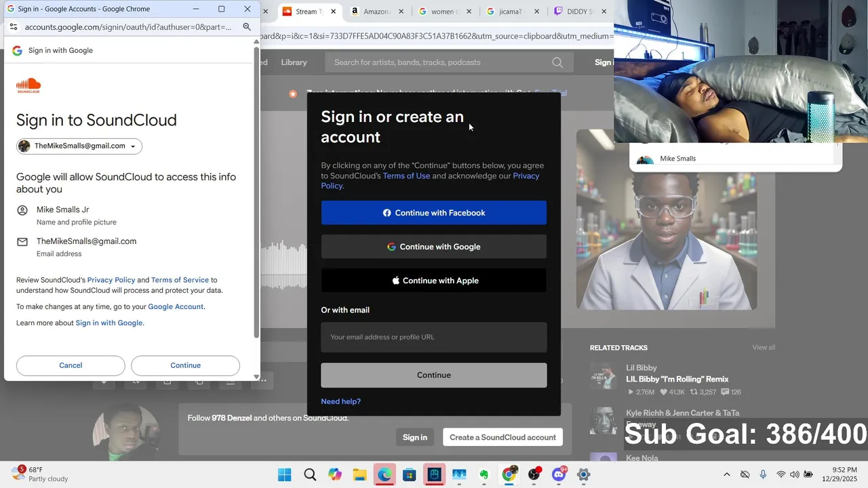Image resolution: width=868 pixels, height=488 pixels.
Task: Open site information icon in popup address bar
Action: 13,27
